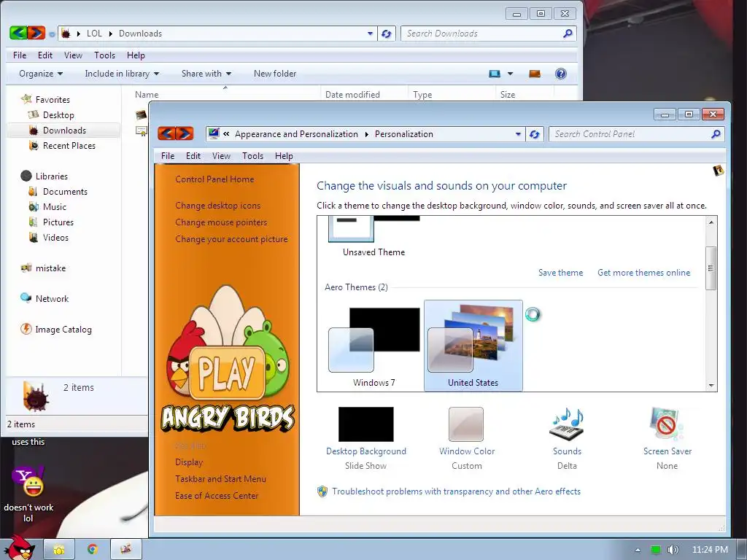The width and height of the screenshot is (747, 560).
Task: Click Change desktop icons link
Action: pos(217,206)
